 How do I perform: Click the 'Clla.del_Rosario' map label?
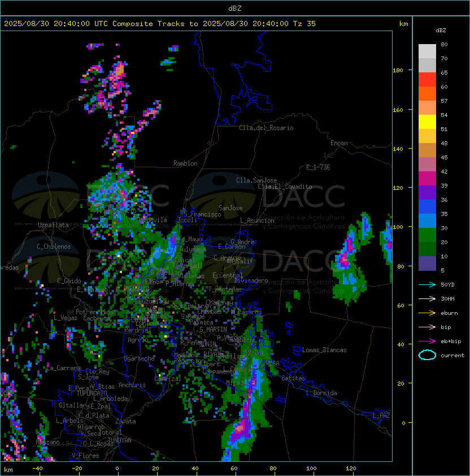(x=266, y=128)
